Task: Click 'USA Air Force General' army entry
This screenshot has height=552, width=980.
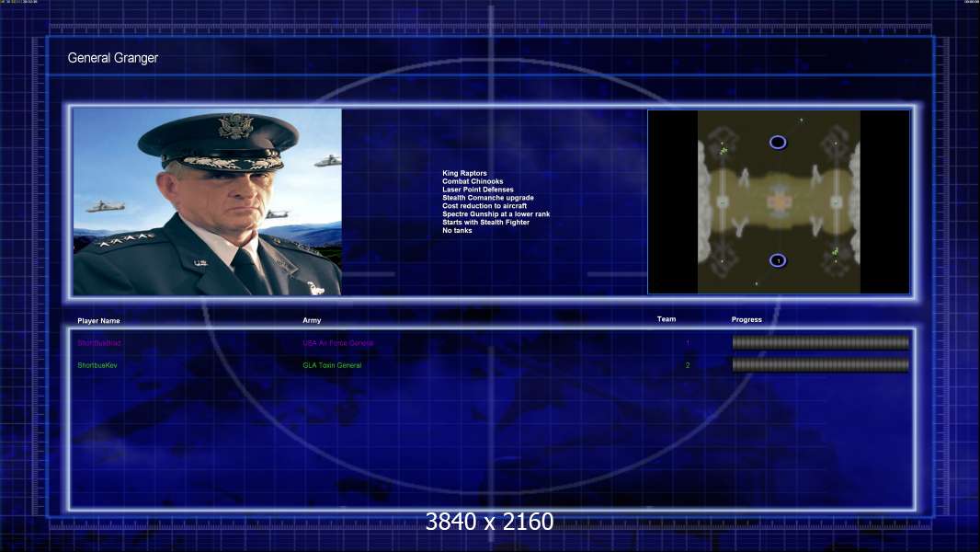Action: click(x=338, y=343)
